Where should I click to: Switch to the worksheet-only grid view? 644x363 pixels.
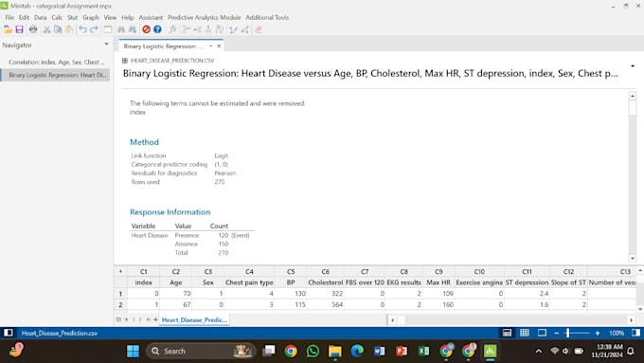(x=525, y=333)
